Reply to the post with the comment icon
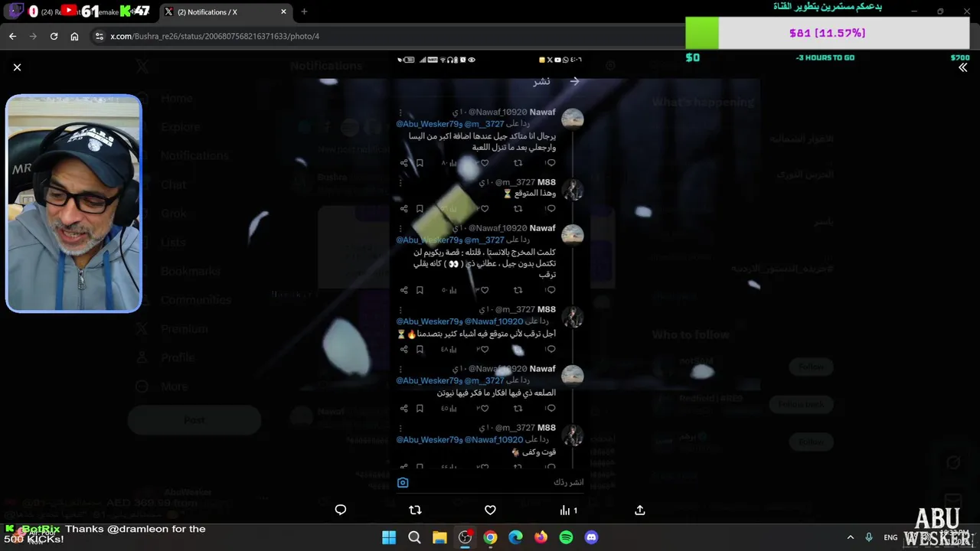 point(341,510)
